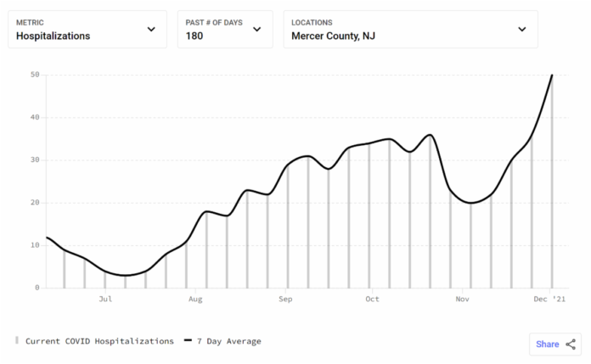Open the Mercer County, NJ location selector
591x364 pixels.
point(409,29)
